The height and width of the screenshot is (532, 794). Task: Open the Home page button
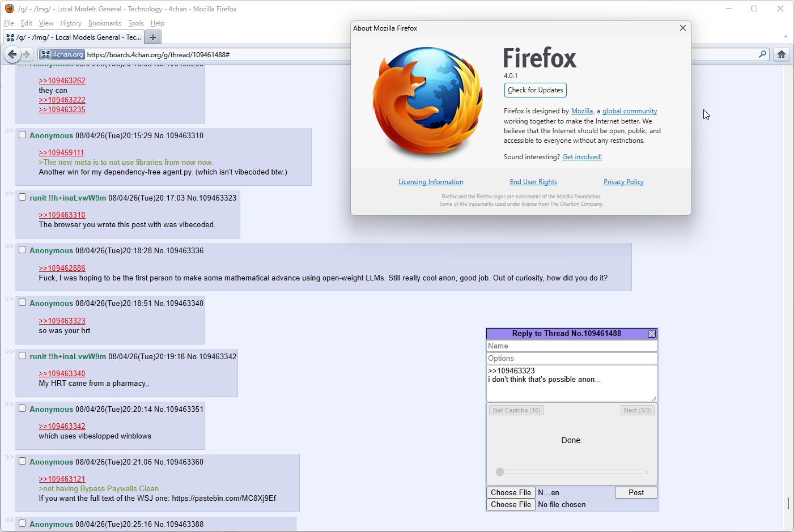pos(782,54)
